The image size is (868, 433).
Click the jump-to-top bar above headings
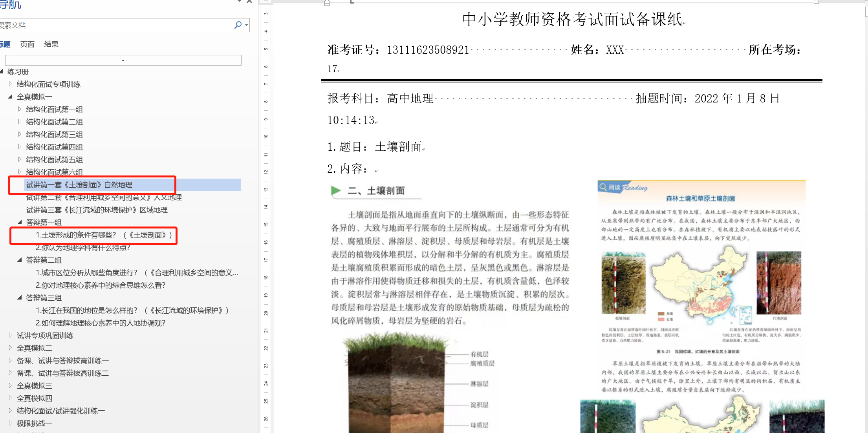click(x=123, y=60)
